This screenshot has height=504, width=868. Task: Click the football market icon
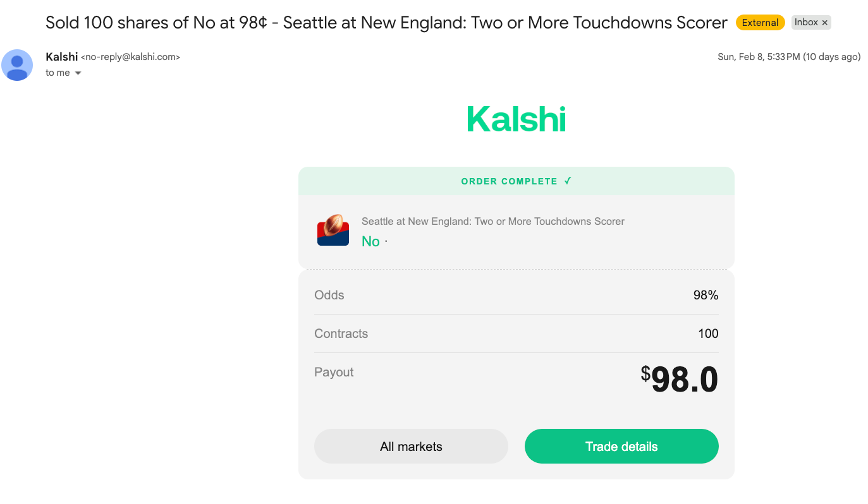(333, 230)
